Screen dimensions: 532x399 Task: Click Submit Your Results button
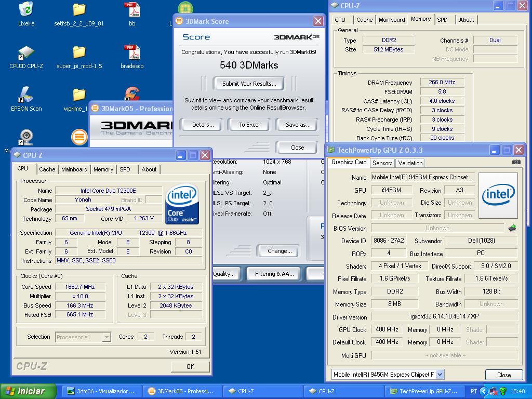pos(249,84)
